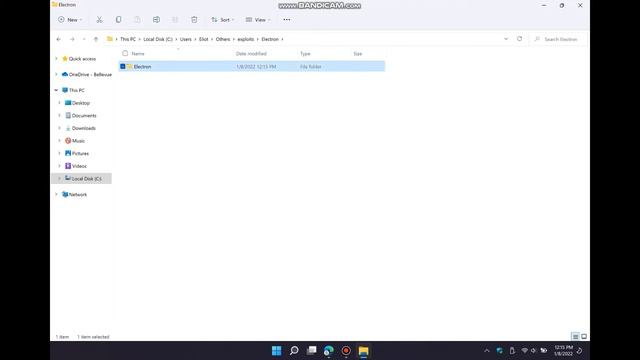This screenshot has width=640, height=360.
Task: Select Quick access in sidebar
Action: tap(82, 59)
